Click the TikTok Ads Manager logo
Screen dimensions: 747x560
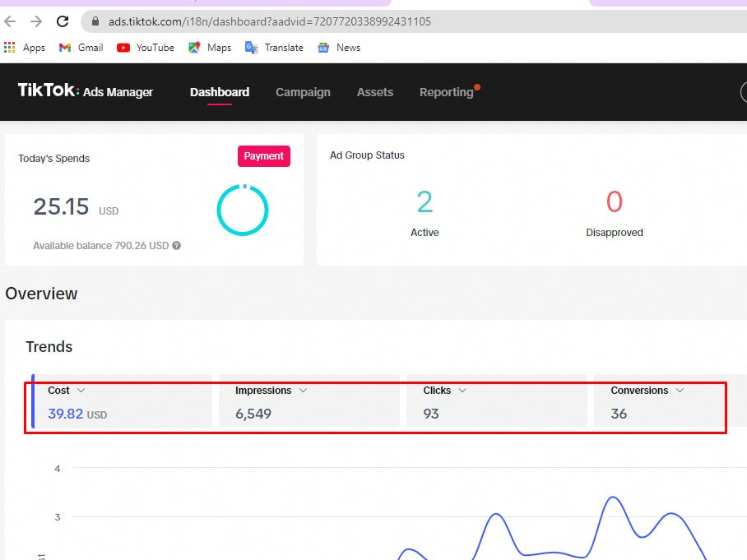(86, 91)
